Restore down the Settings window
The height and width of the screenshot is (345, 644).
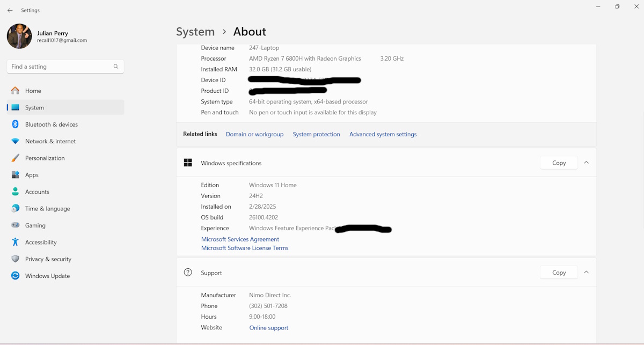point(617,6)
